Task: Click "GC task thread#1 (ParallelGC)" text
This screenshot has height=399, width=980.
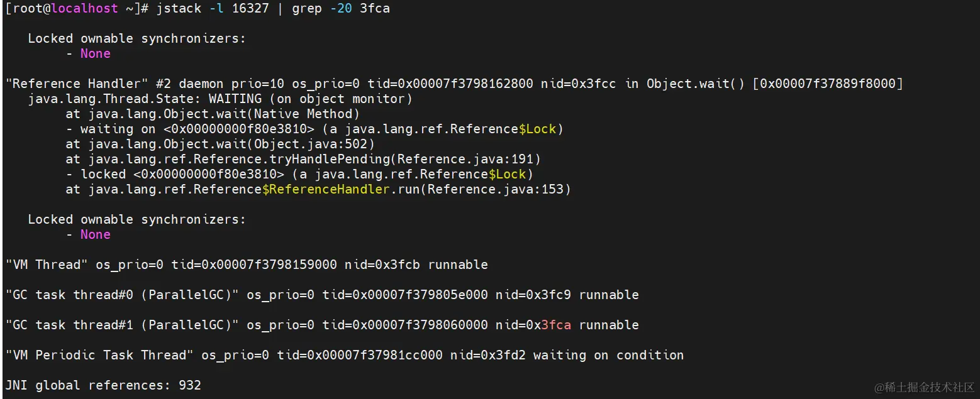Action: 122,325
